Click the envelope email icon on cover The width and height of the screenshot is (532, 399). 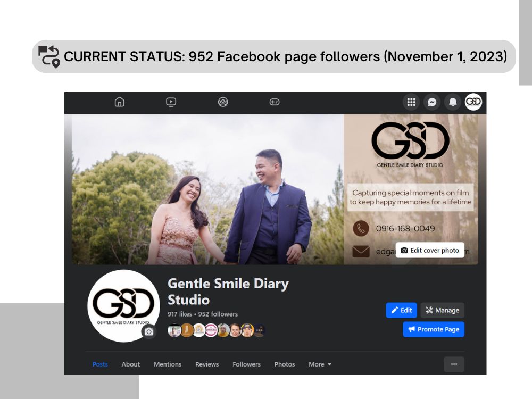[x=361, y=252]
